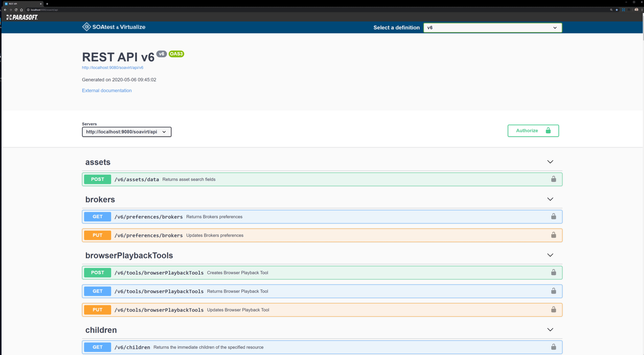
Task: Open the localhost:9080/soavirt/api/v6 link
Action: coord(113,68)
